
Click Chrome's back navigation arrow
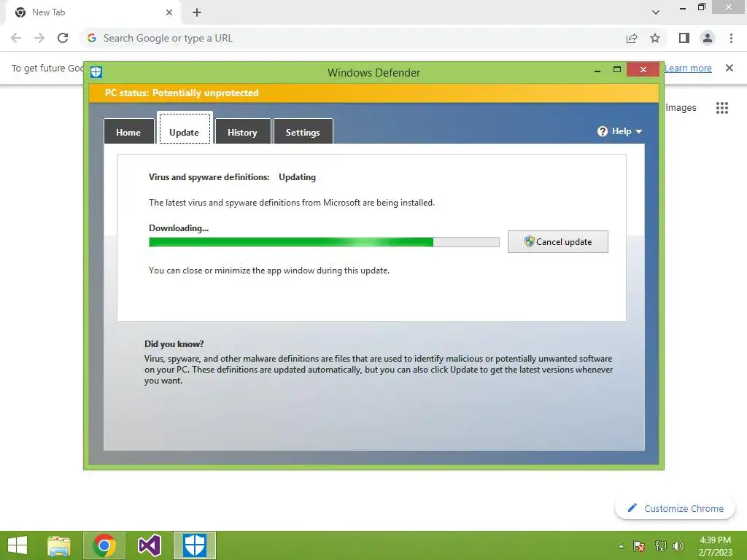[16, 38]
